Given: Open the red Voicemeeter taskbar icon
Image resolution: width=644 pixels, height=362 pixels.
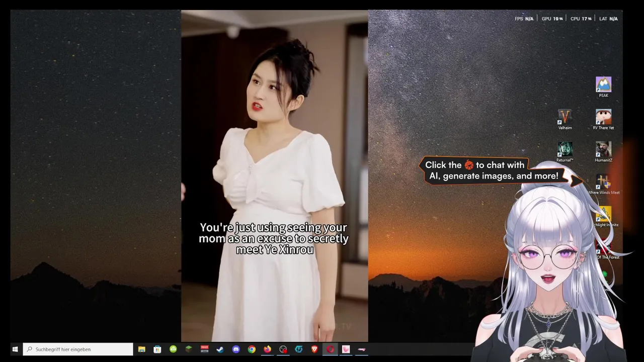Looking at the screenshot, I should pos(205,349).
